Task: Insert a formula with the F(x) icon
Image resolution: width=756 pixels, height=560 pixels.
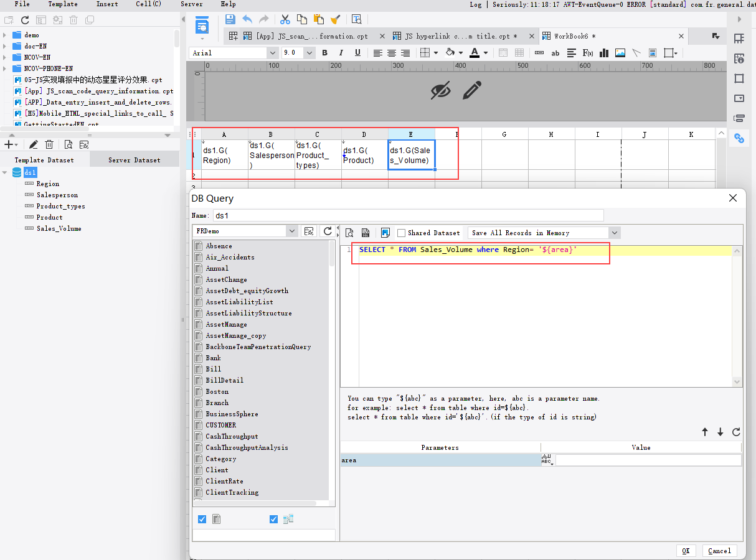Action: [x=587, y=53]
